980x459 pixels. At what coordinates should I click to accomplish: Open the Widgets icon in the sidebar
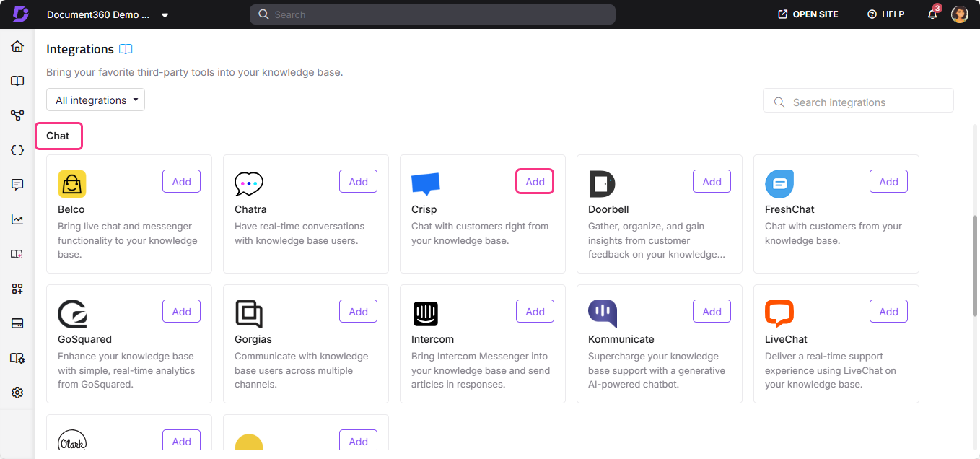tap(17, 288)
